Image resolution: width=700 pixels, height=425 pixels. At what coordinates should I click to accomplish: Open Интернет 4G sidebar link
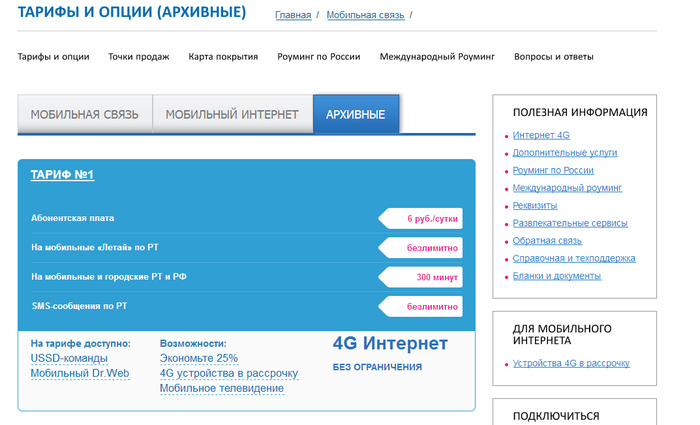pyautogui.click(x=541, y=135)
